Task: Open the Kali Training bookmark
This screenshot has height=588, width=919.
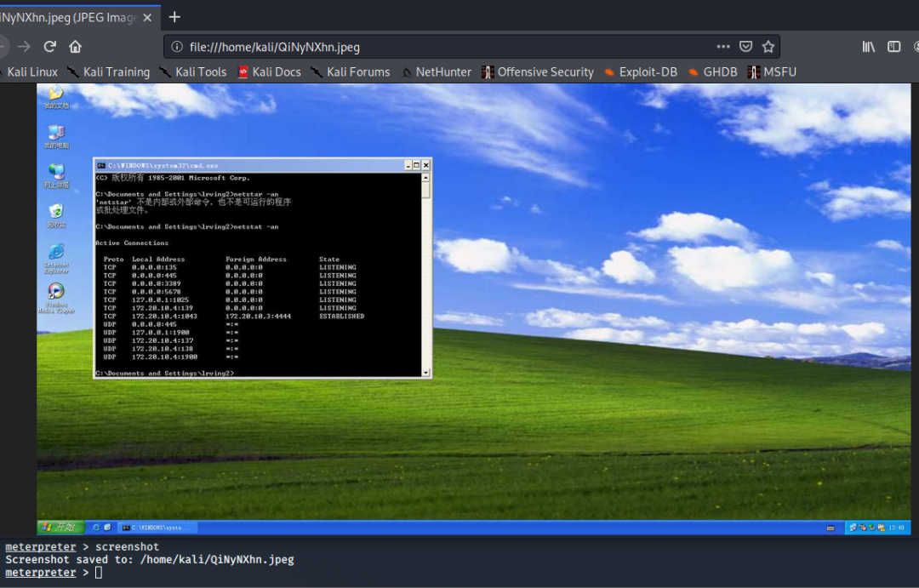Action: (109, 72)
